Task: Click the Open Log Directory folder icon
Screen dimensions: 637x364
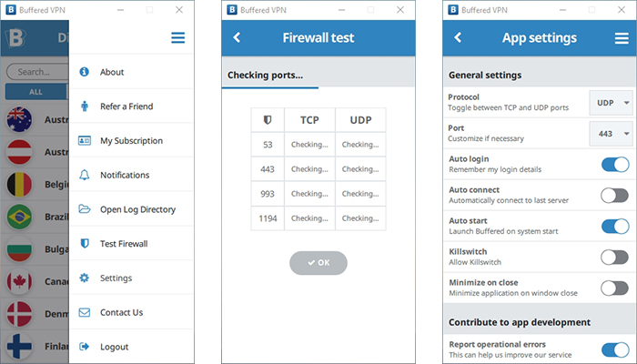Action: coord(84,208)
